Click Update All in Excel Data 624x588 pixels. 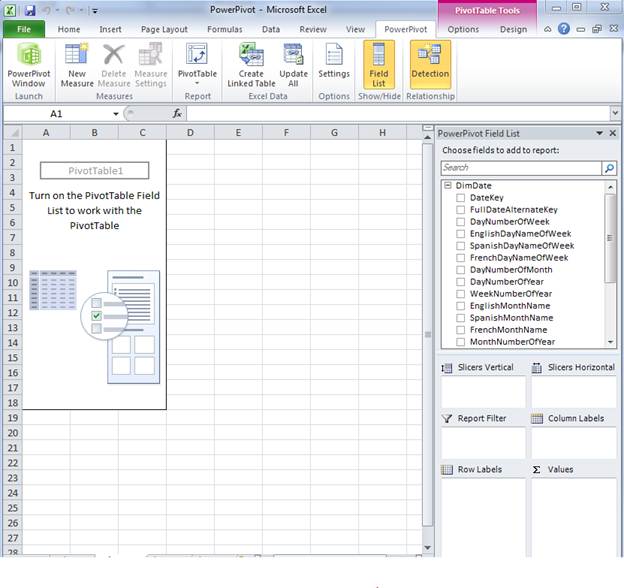293,65
